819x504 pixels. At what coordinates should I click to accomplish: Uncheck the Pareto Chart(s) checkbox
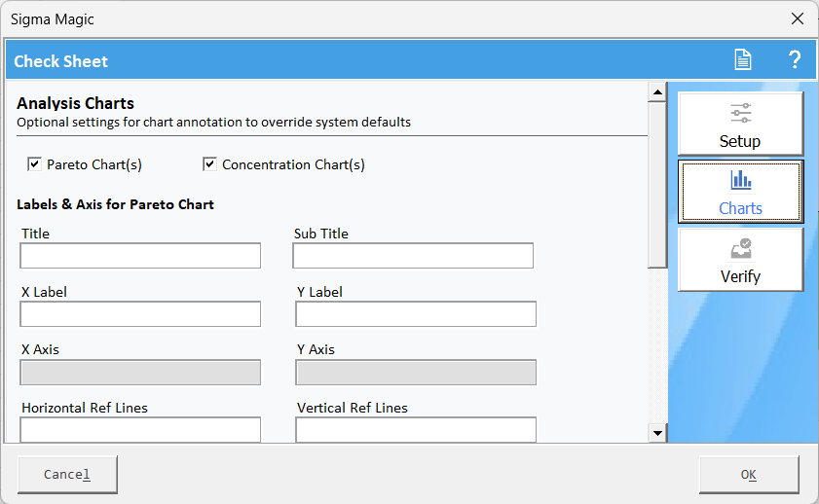tap(34, 164)
